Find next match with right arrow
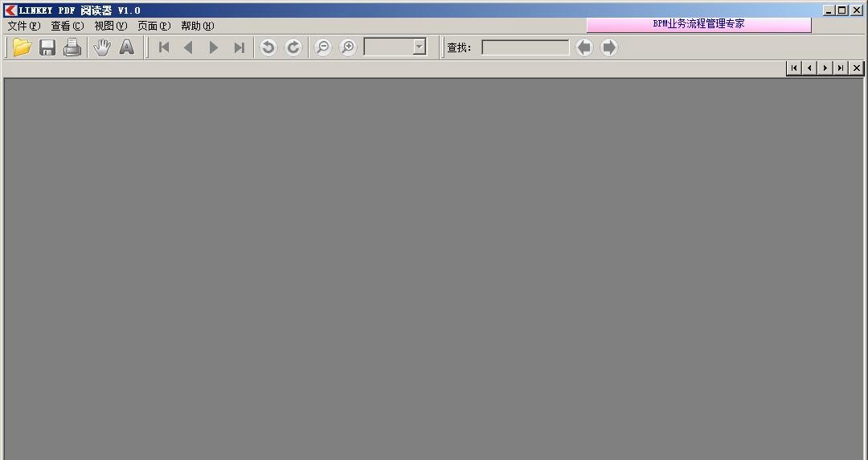Screen dimensions: 868x460 (609, 47)
